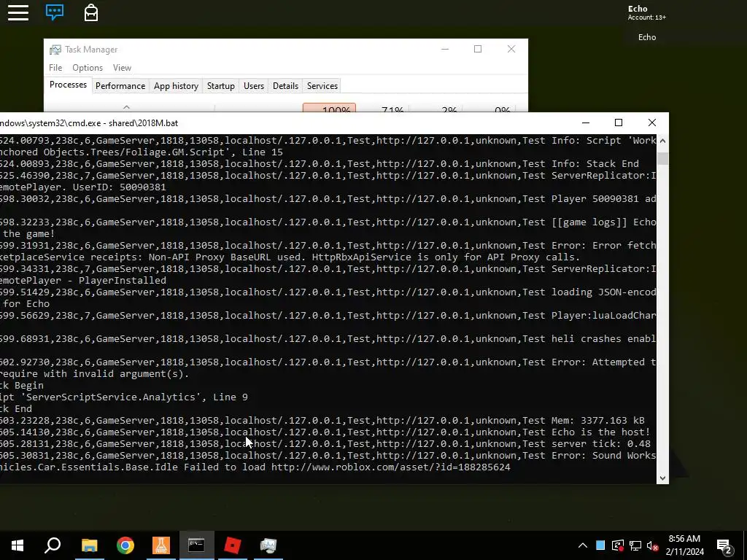
Task: Click the 'ServerScriptService.Analytics' log line
Action: [x=124, y=397]
